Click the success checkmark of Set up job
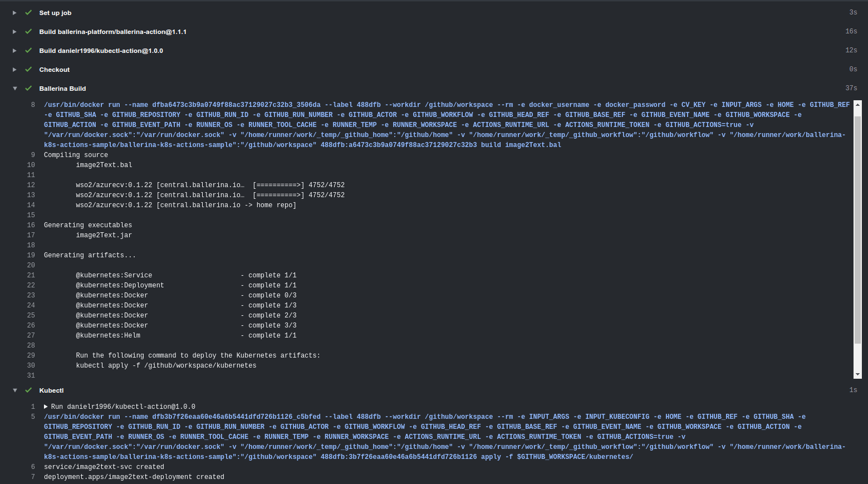This screenshot has height=484, width=868. (x=28, y=13)
